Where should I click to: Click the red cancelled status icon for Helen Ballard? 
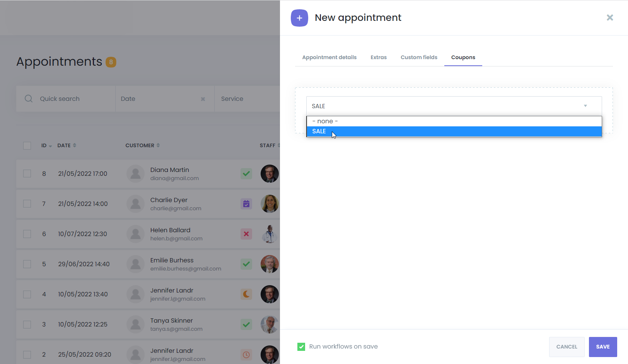246,234
